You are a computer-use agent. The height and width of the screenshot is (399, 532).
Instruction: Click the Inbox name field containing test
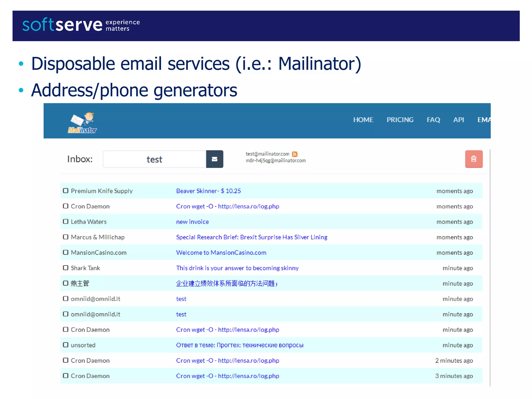click(155, 159)
